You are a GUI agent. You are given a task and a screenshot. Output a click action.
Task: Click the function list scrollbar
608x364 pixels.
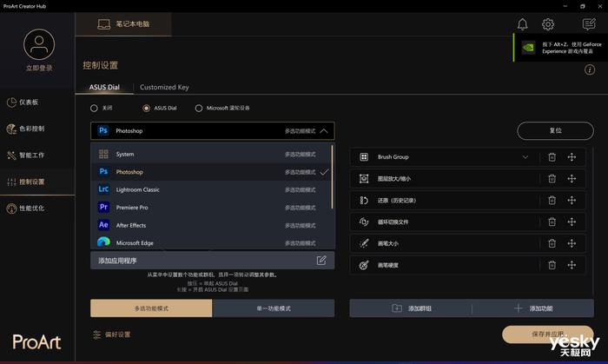tap(592, 221)
